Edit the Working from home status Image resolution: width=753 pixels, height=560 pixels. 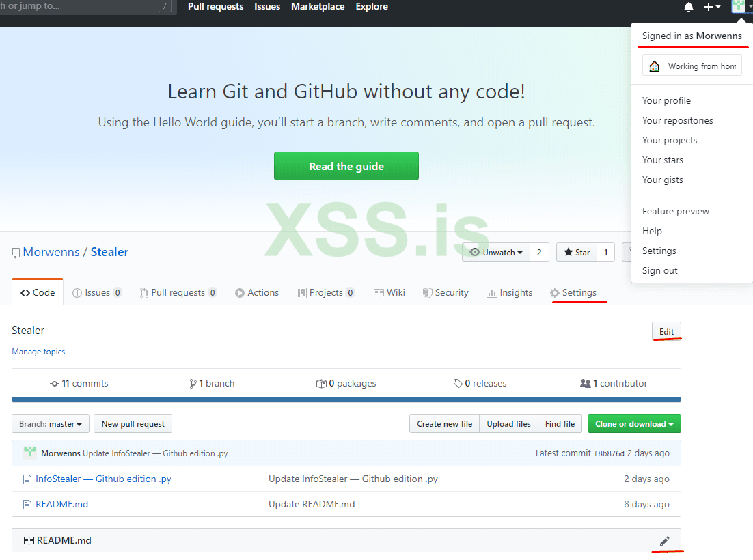click(x=692, y=66)
